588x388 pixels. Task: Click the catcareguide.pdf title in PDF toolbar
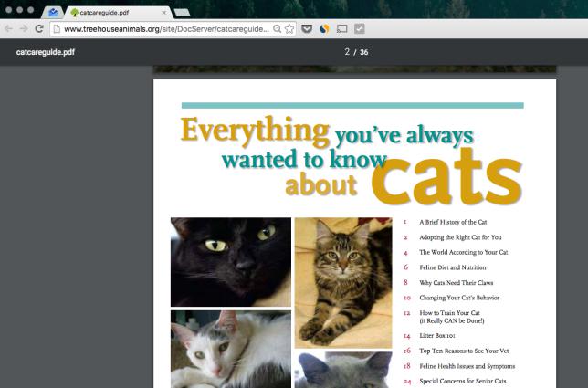(46, 52)
